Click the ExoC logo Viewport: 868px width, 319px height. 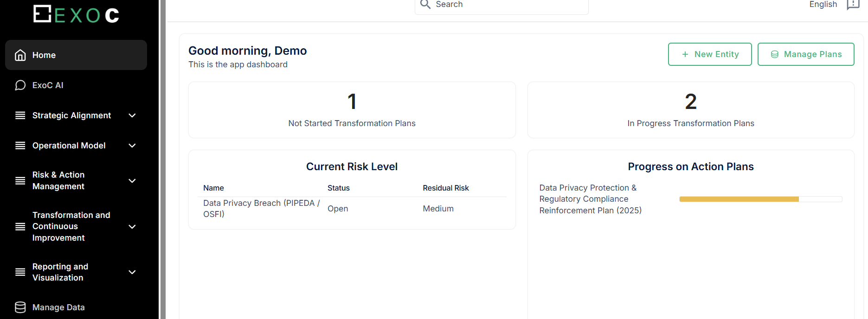(76, 14)
